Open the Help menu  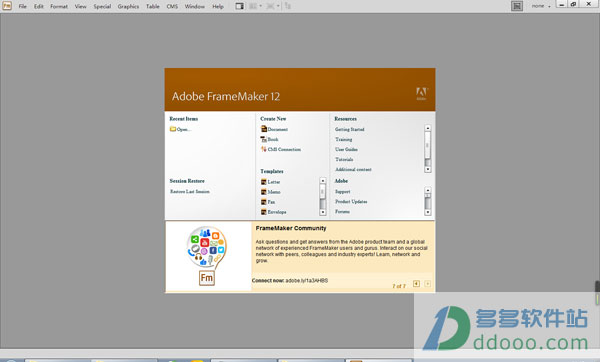[218, 6]
